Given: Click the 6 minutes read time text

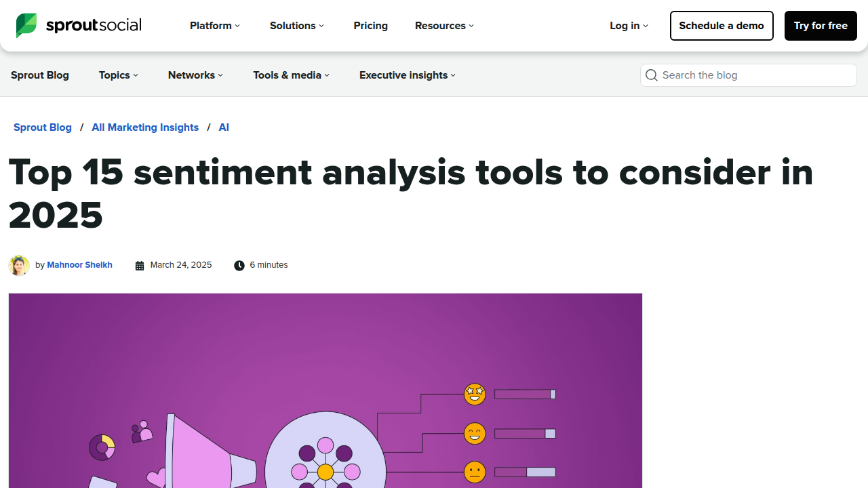Looking at the screenshot, I should coord(269,265).
